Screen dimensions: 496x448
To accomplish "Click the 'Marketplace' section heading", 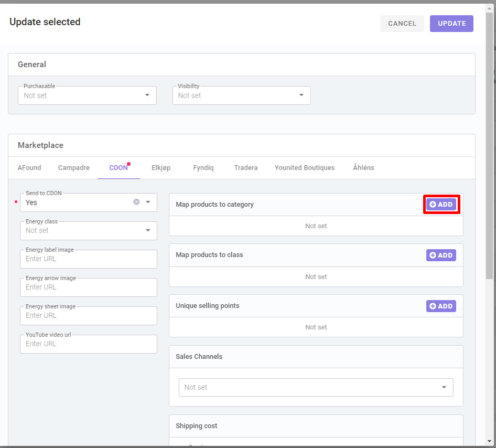I will pos(40,145).
